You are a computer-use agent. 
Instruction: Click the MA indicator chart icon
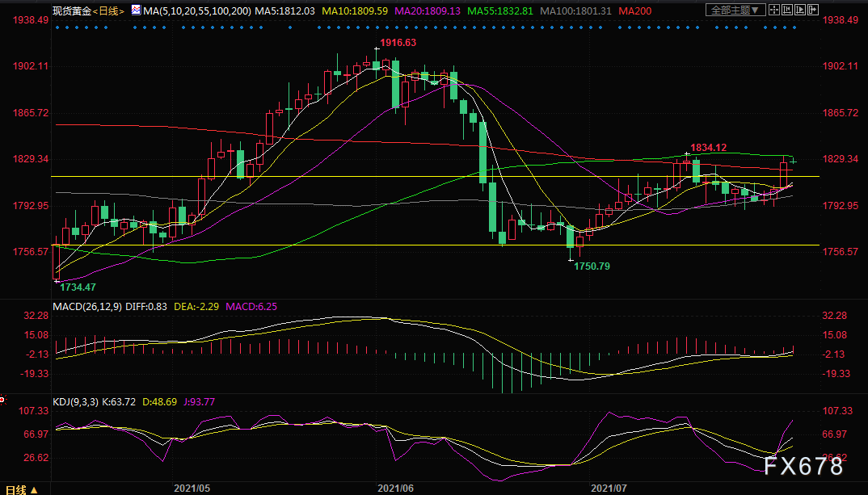[x=136, y=10]
